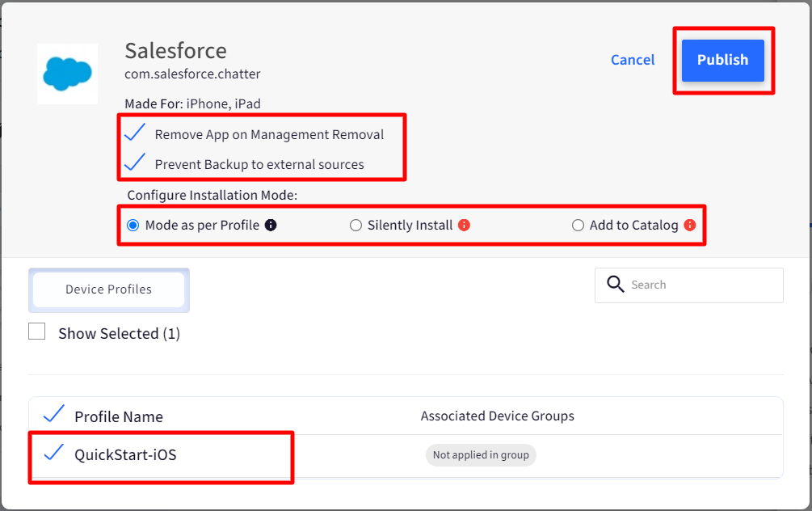The image size is (812, 511).
Task: Click red info icon beside Silently Install
Action: click(x=464, y=226)
